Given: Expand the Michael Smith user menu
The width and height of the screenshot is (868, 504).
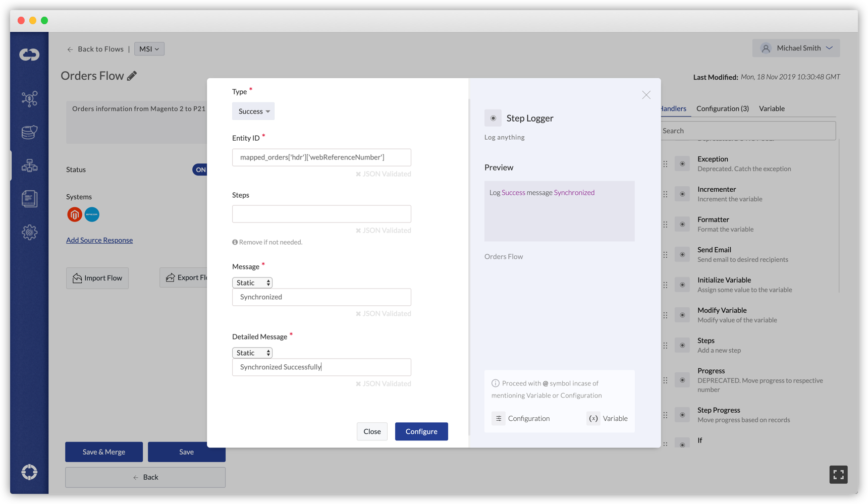Looking at the screenshot, I should point(796,48).
